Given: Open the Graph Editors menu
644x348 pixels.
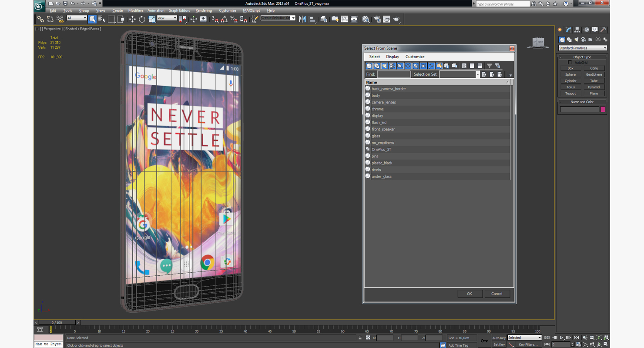Looking at the screenshot, I should pyautogui.click(x=179, y=10).
